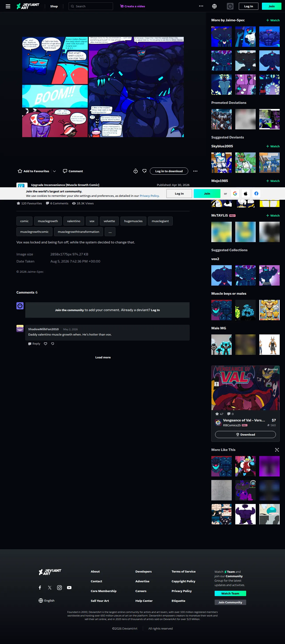Click the Log In button in cookie banner

click(x=179, y=194)
